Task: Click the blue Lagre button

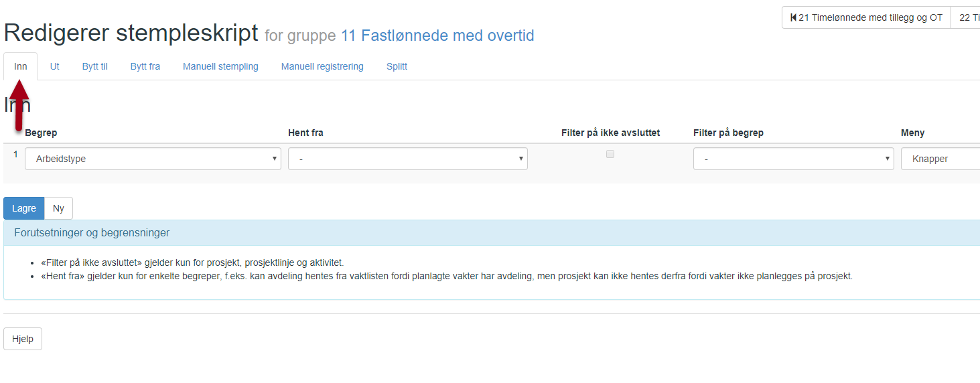Action: pyautogui.click(x=24, y=208)
